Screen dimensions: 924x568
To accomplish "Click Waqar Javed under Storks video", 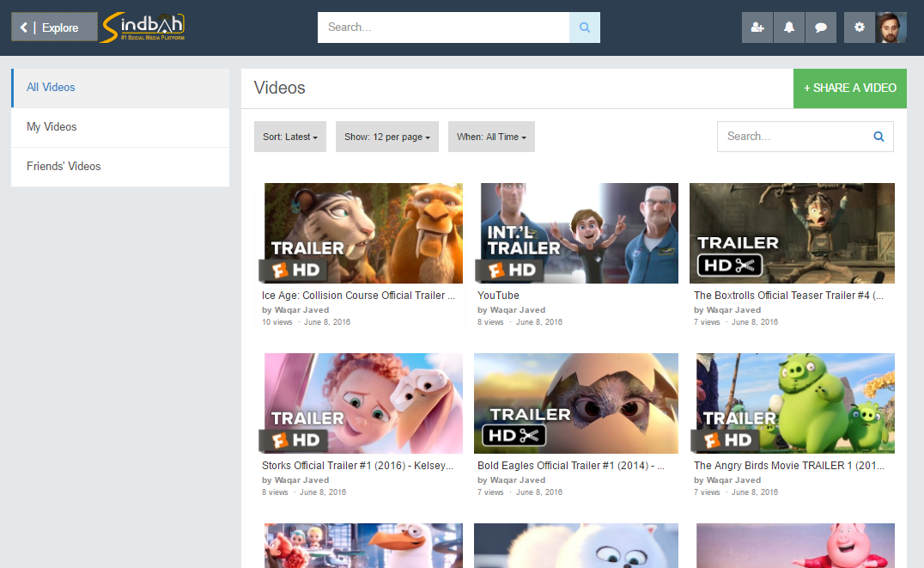I will [x=301, y=480].
